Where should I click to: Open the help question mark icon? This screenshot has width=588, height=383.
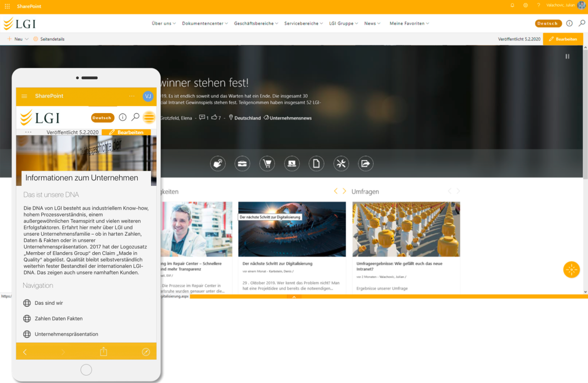[x=539, y=5]
